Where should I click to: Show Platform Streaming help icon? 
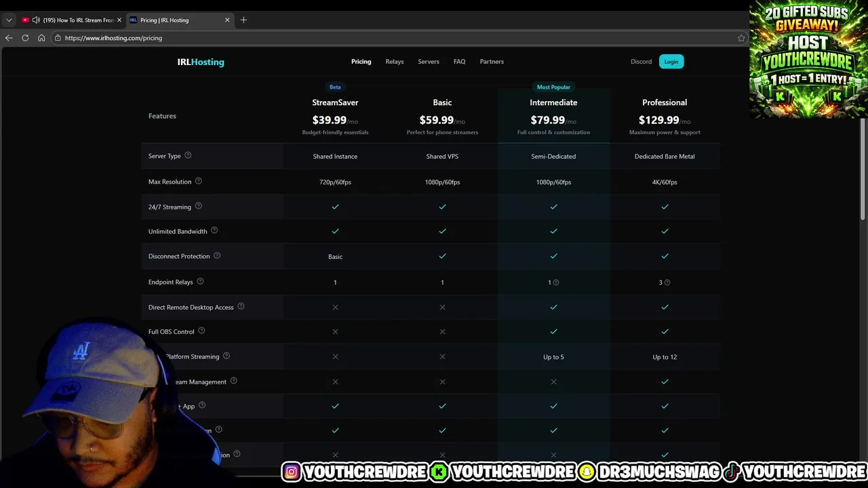(x=226, y=356)
